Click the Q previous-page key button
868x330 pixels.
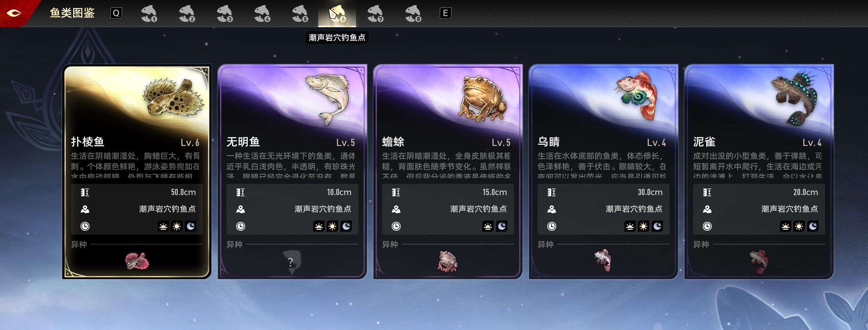116,13
